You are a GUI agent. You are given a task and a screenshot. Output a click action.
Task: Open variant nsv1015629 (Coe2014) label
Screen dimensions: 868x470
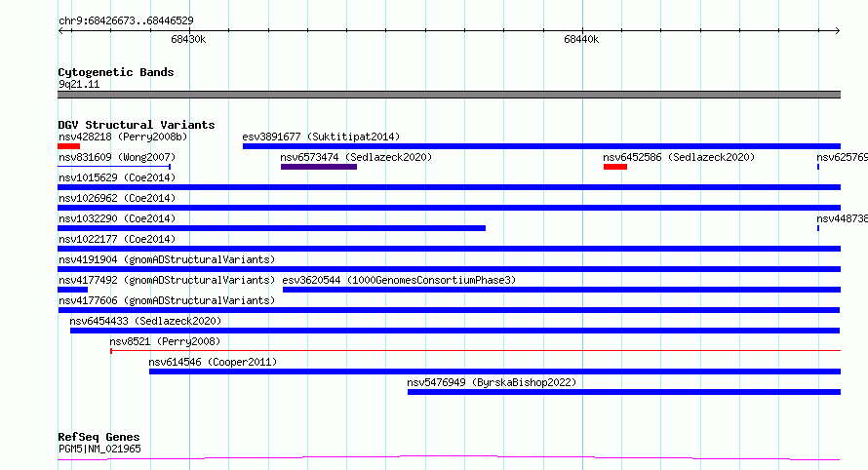[x=117, y=177]
